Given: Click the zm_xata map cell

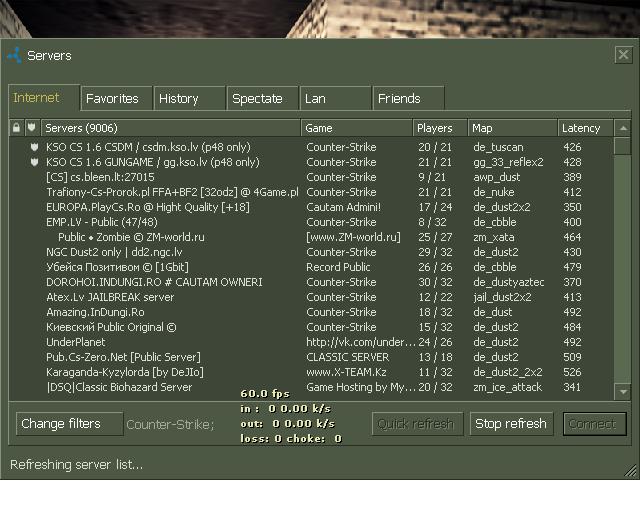Looking at the screenshot, I should coord(493,237).
